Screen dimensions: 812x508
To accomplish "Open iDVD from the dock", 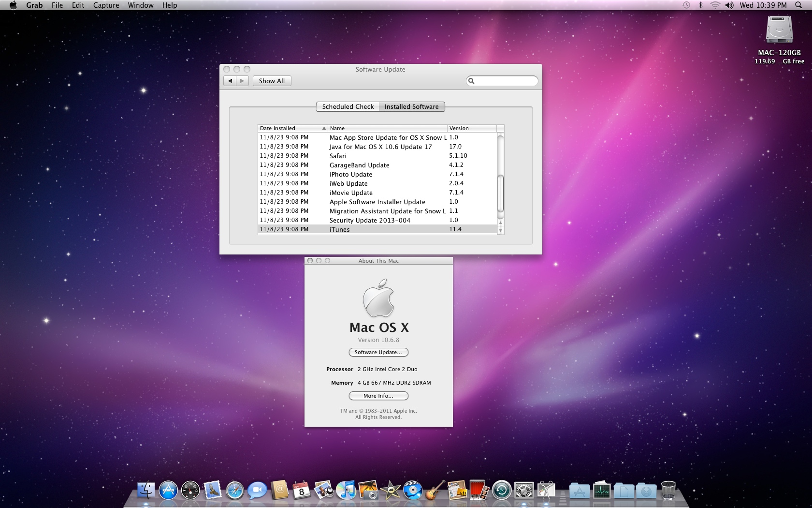I will pos(413,490).
